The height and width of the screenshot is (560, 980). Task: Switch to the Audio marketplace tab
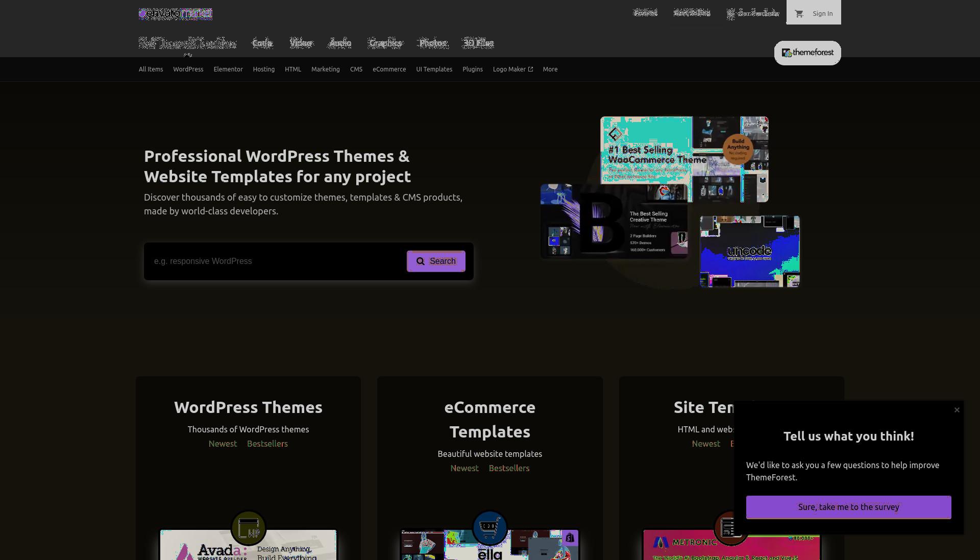click(340, 43)
